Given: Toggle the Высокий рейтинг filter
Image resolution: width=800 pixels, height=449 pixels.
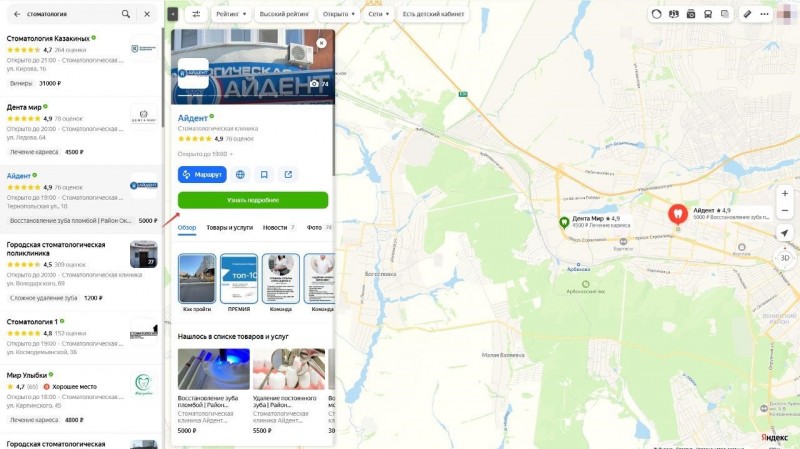Looking at the screenshot, I should (x=284, y=14).
